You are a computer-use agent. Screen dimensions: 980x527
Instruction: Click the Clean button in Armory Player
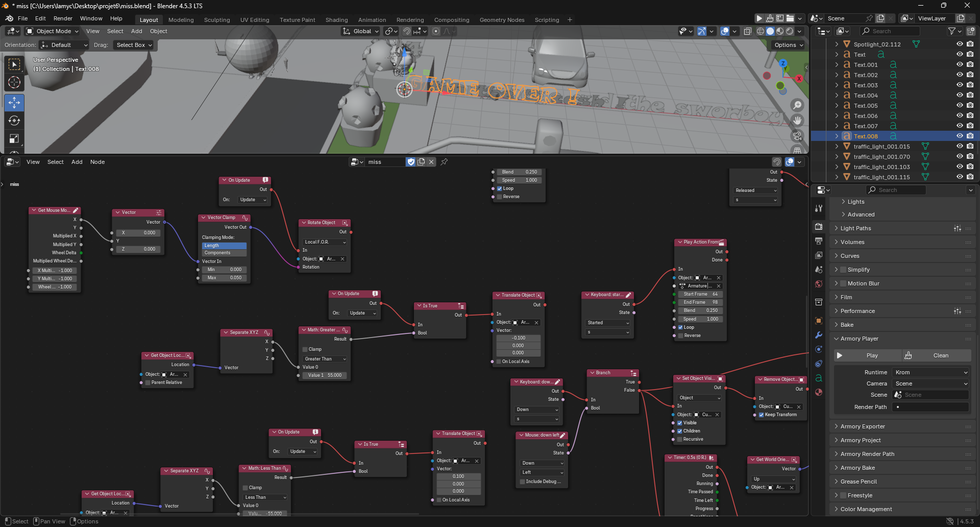pos(937,355)
